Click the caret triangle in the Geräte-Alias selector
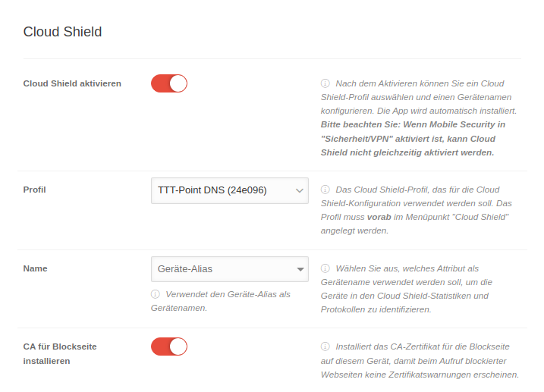Screen dimensions: 544x392 (x=298, y=269)
